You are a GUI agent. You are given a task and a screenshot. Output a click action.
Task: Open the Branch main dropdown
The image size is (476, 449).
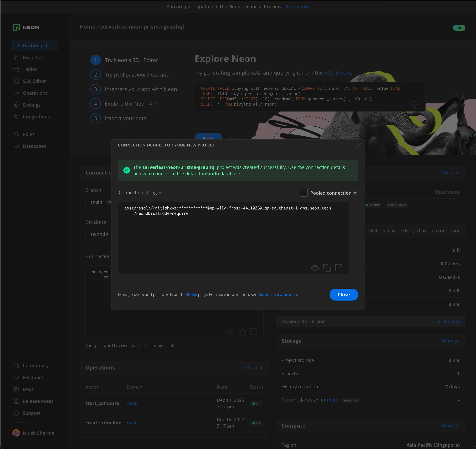99,202
